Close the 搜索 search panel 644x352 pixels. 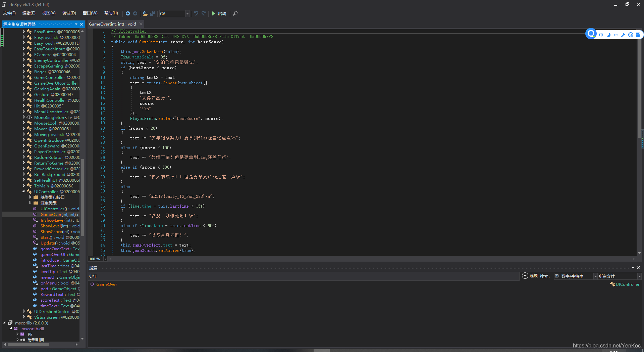pos(638,268)
